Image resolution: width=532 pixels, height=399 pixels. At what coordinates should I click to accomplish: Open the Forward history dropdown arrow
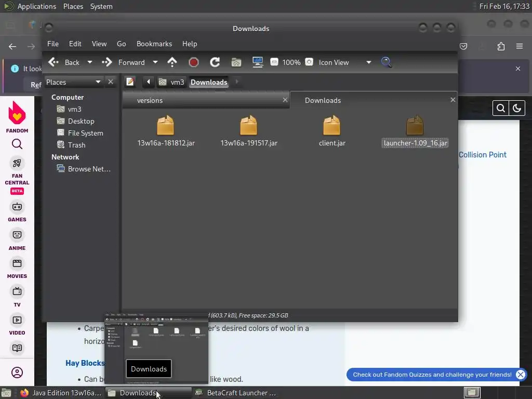[x=155, y=62]
